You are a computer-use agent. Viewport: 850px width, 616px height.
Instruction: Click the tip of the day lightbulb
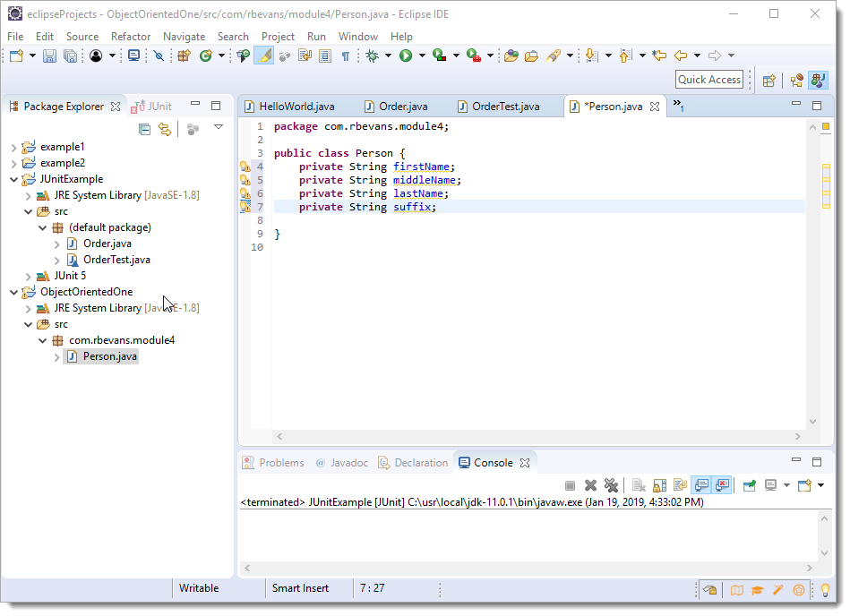point(825,591)
